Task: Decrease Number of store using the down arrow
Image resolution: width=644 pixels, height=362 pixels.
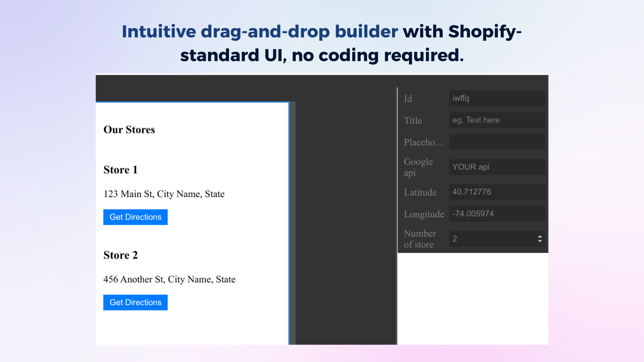Action: pyautogui.click(x=539, y=241)
